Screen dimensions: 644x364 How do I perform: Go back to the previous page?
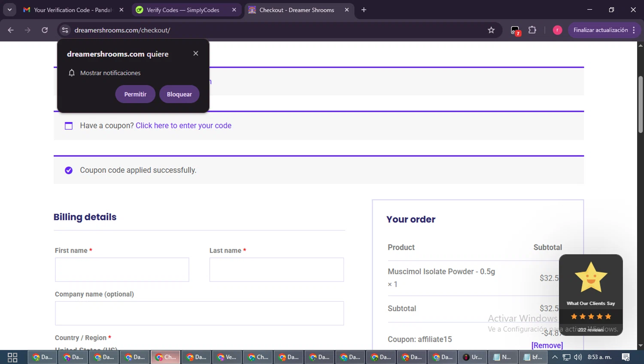click(x=11, y=30)
